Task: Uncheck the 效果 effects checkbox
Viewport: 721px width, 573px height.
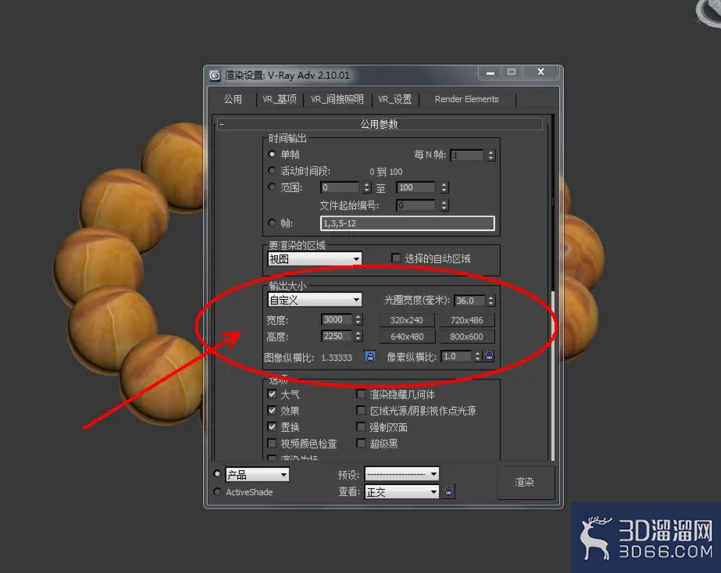Action: coord(272,410)
